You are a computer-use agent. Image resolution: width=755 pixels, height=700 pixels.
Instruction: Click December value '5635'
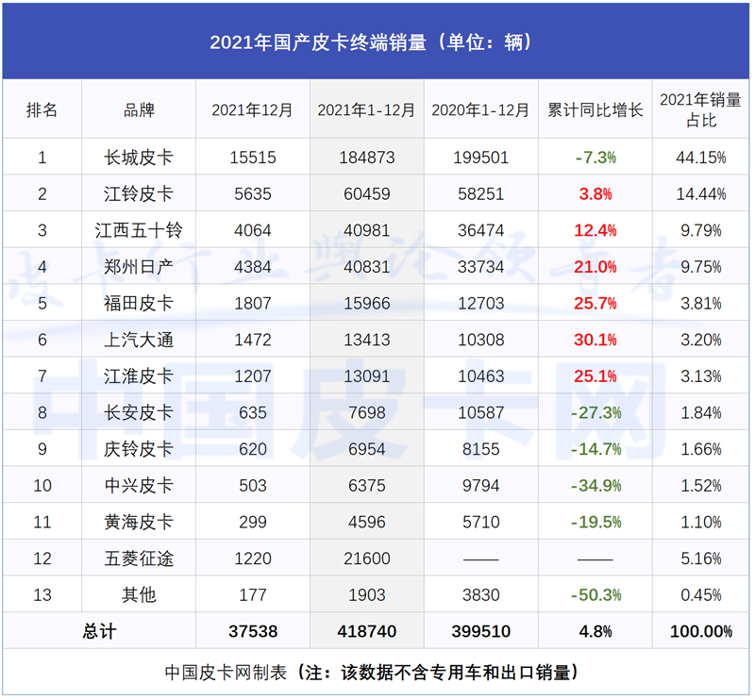[x=252, y=194]
